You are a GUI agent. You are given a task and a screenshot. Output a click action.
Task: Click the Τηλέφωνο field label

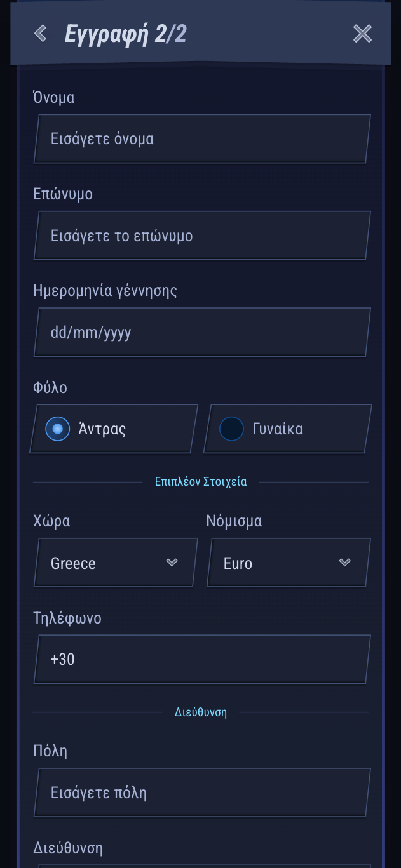click(x=67, y=618)
